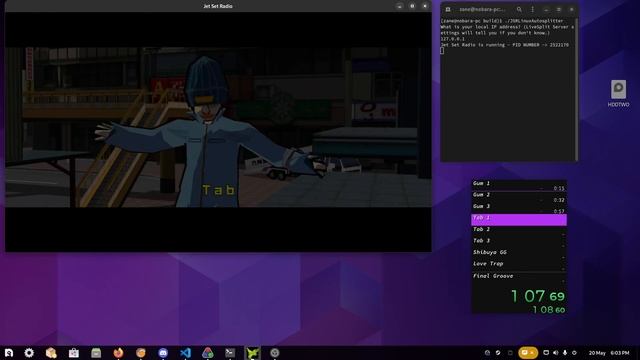Click the 0:15 time for Gum 1

559,189
